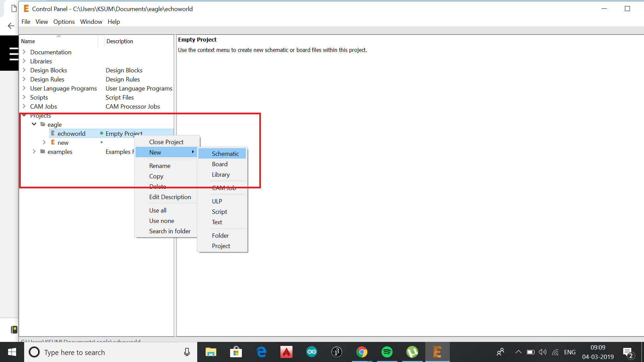
Task: Open the Options menu
Action: (x=64, y=22)
